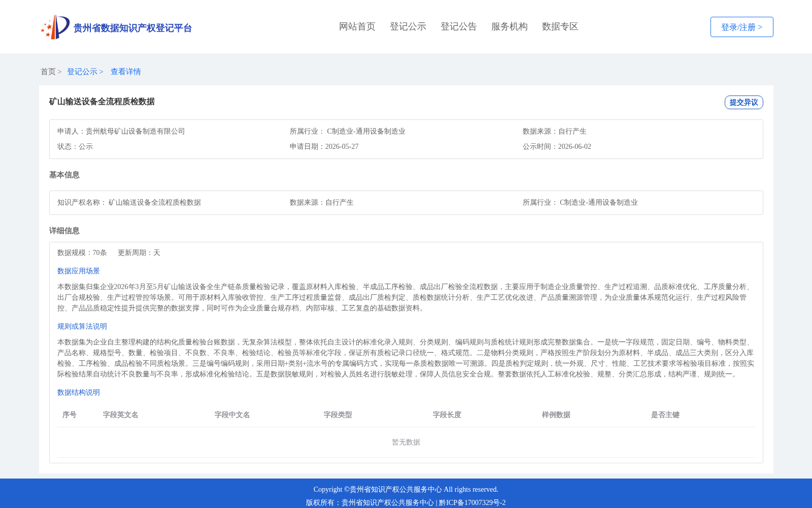
Task: Click the 数据应用场景 heading
Action: [79, 271]
